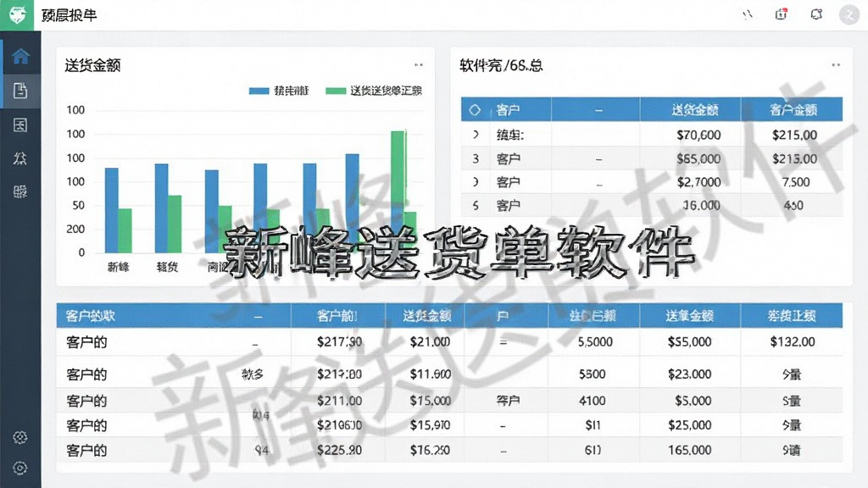The width and height of the screenshot is (868, 488).
Task: Click the $215,00 cell
Action: tap(794, 135)
